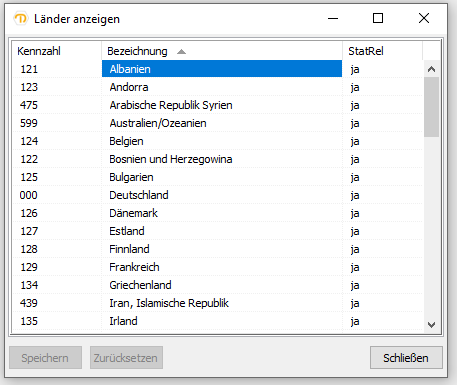Click the Schließen button

coord(406,358)
